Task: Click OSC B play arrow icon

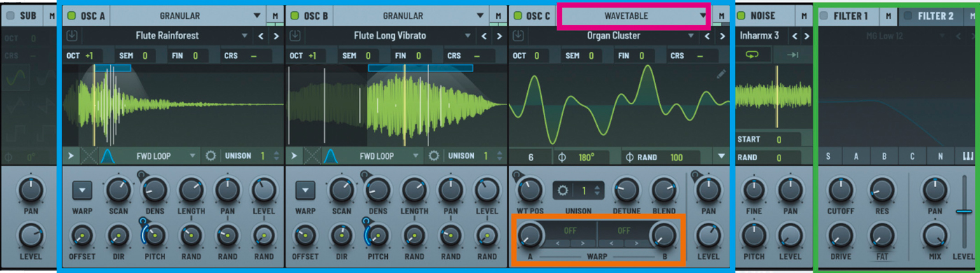Action: click(293, 155)
